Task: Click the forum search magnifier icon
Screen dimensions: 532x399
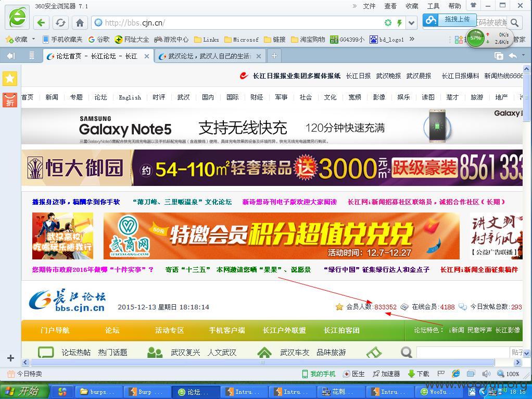Action: coord(406,352)
